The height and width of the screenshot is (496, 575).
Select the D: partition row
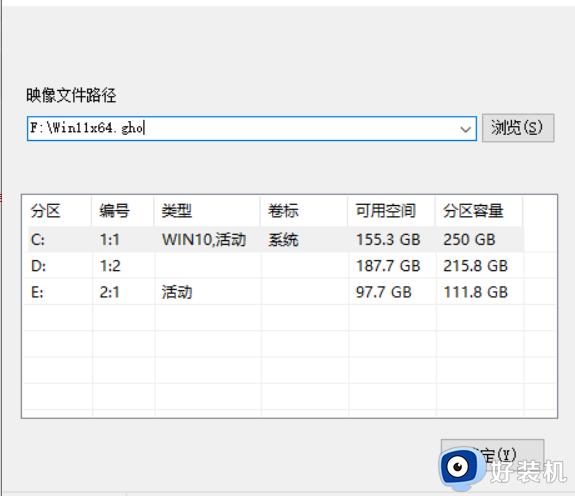(275, 266)
